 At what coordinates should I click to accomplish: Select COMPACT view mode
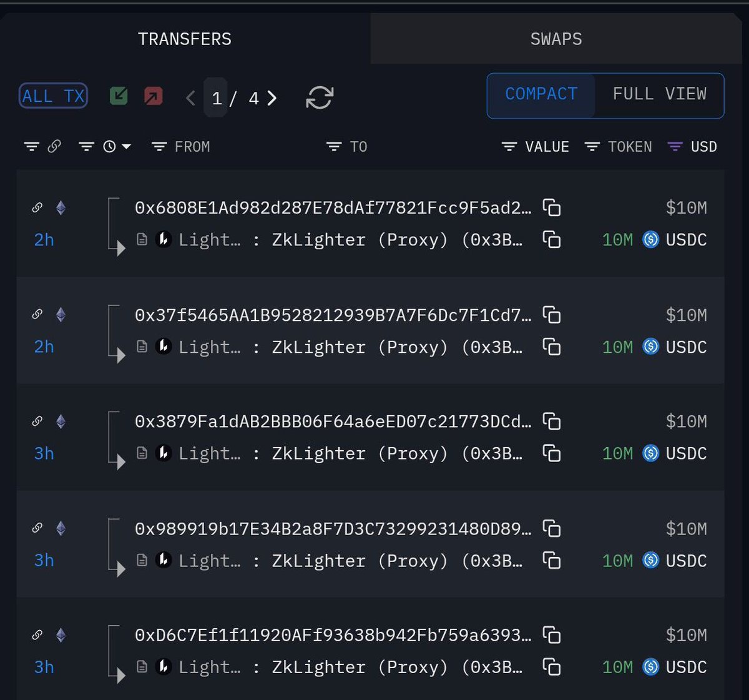[x=541, y=94]
